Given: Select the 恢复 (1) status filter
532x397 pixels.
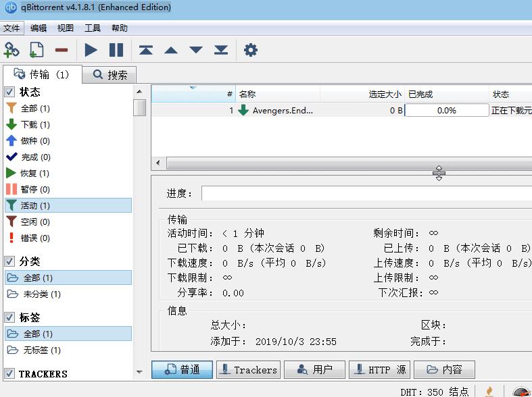Looking at the screenshot, I should [68, 173].
